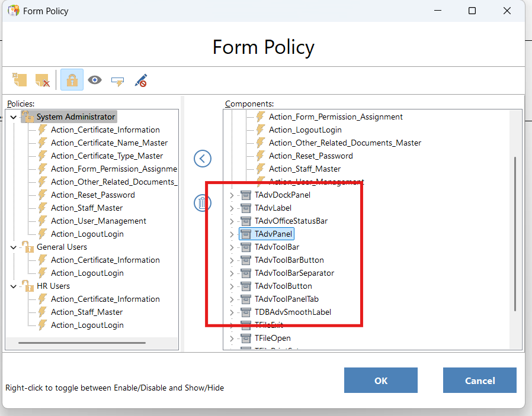Click the delete policy note icon
Image resolution: width=532 pixels, height=416 pixels.
(43, 80)
